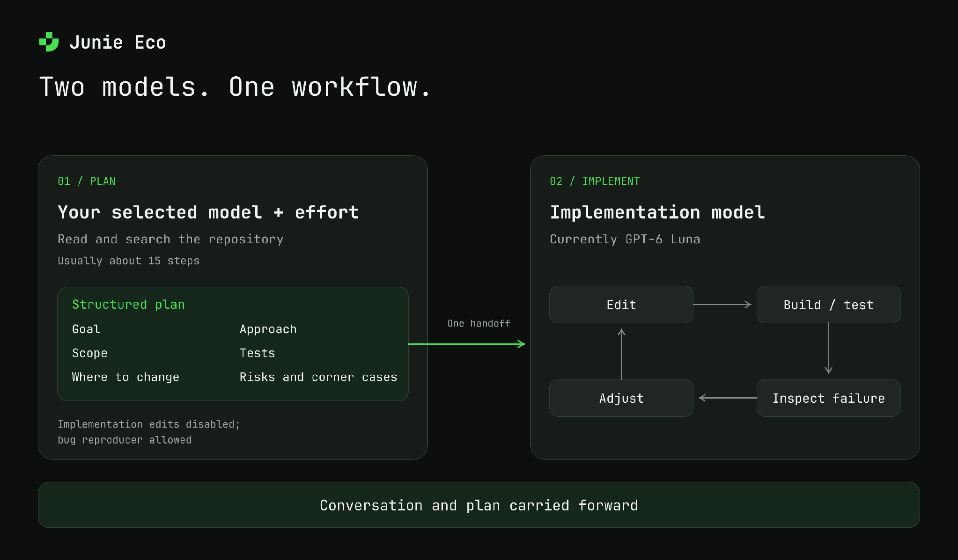Click "Conversation and plan carried forward" banner
This screenshot has width=958, height=560.
pyautogui.click(x=479, y=505)
